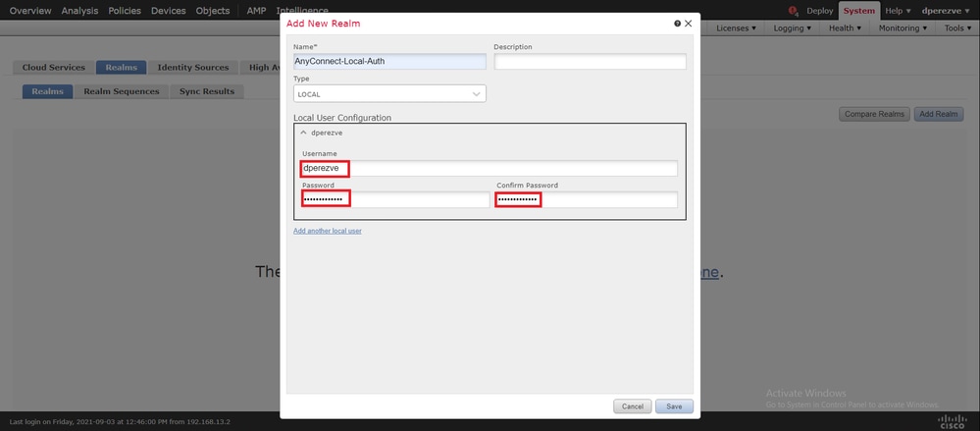Open the AMP menu

(x=256, y=11)
